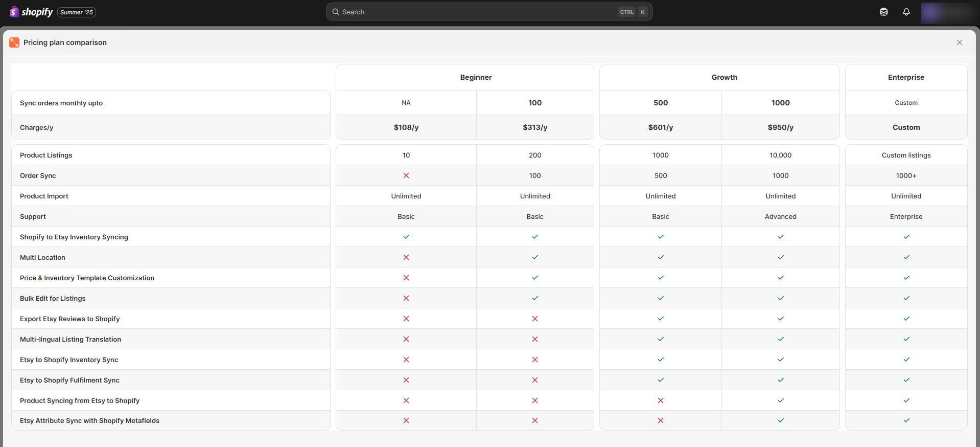Click Bulk Edit for Listings cross for $108/y
Viewport: 980px width, 447px height.
[x=406, y=298]
